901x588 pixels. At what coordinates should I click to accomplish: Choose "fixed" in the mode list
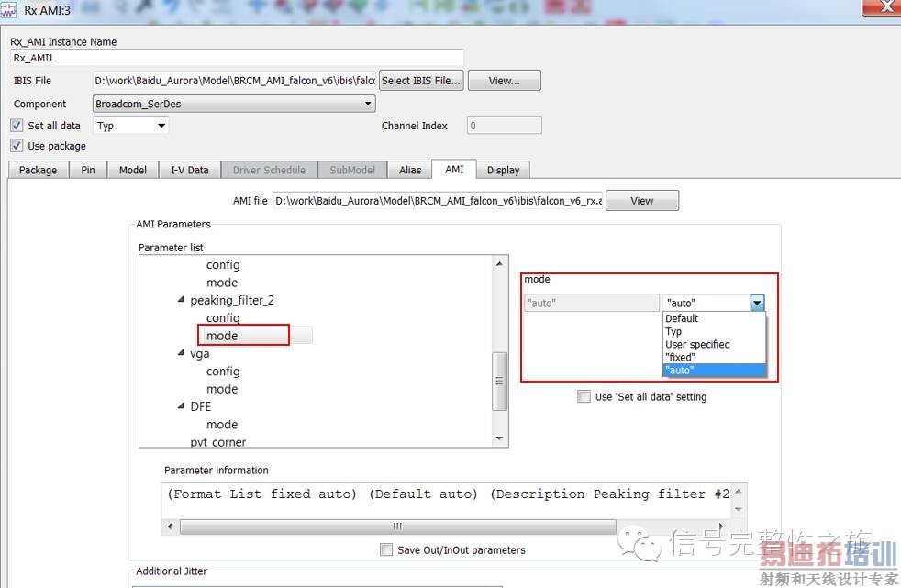click(714, 357)
